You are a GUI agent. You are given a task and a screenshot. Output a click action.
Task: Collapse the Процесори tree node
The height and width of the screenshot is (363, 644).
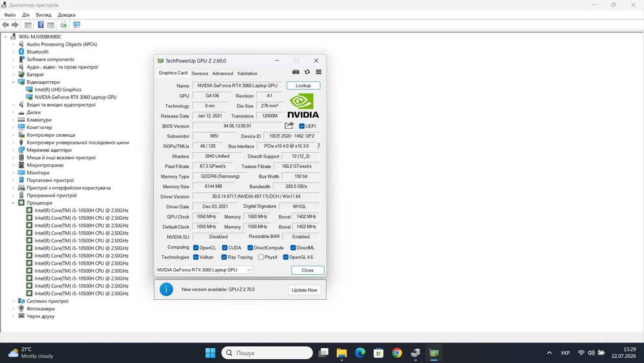(x=14, y=203)
